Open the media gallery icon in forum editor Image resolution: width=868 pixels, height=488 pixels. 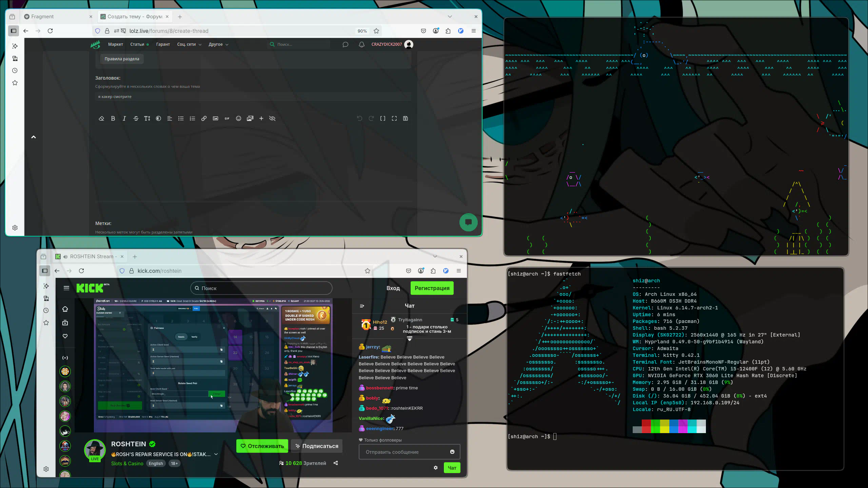click(x=250, y=118)
